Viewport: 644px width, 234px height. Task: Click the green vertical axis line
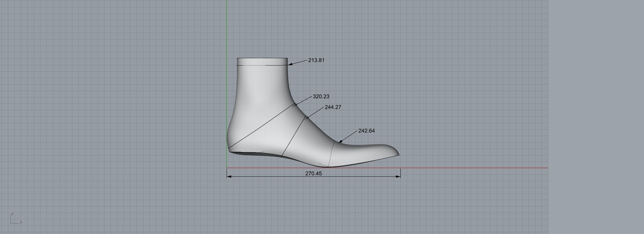(227, 29)
